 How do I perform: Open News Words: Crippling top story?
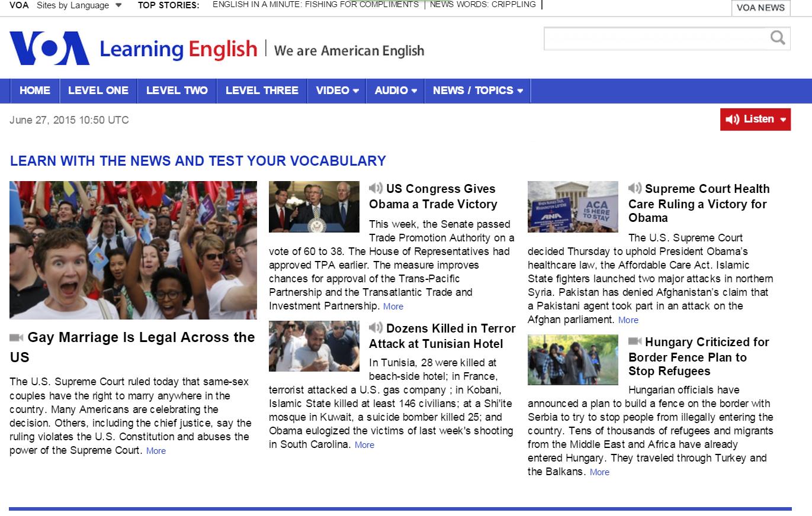tap(483, 5)
